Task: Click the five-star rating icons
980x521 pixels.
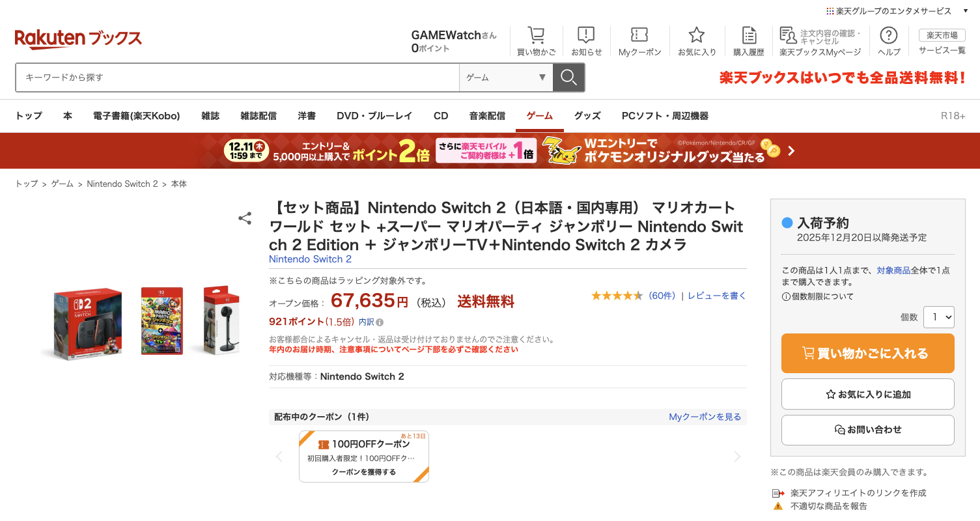Action: (617, 296)
